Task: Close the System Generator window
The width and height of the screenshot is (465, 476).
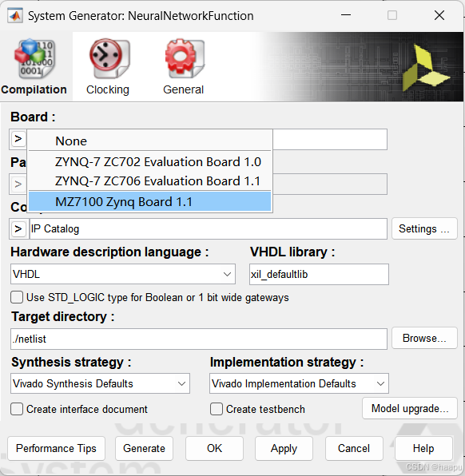Action: [x=439, y=15]
